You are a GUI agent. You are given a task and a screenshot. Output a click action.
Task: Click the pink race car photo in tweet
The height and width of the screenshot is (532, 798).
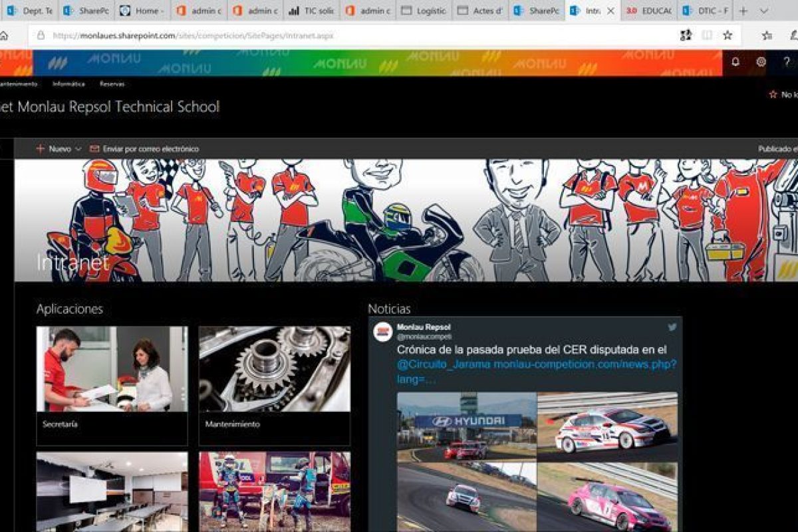[x=608, y=497]
